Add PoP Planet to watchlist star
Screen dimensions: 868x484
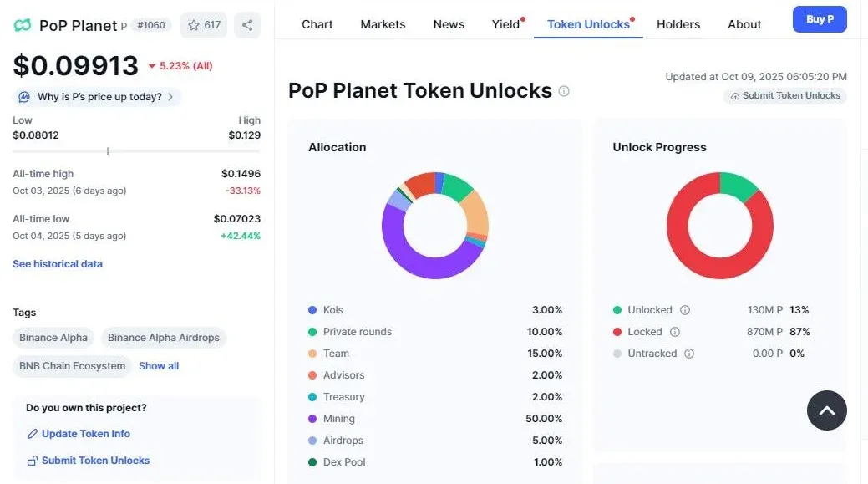[204, 25]
